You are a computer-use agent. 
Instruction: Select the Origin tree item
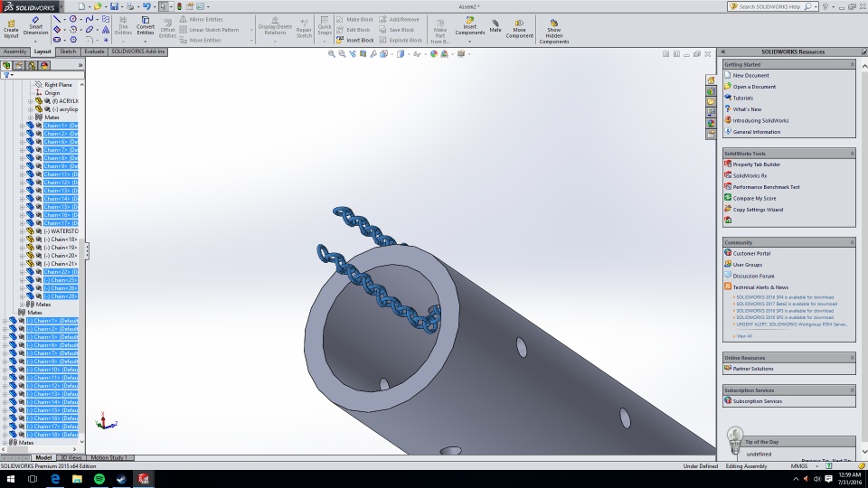tap(52, 93)
